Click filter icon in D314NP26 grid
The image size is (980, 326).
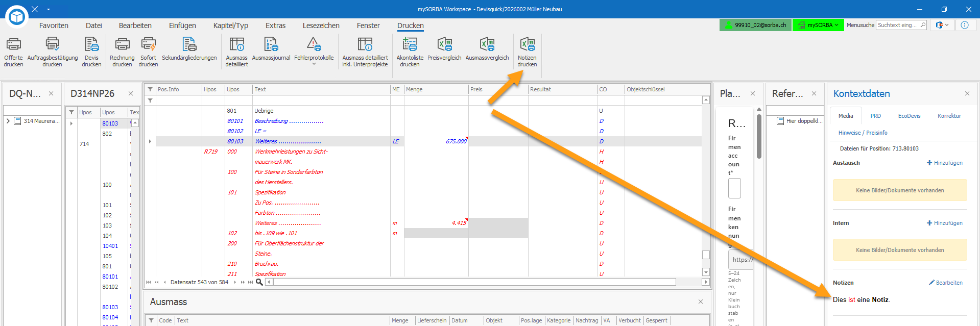71,112
